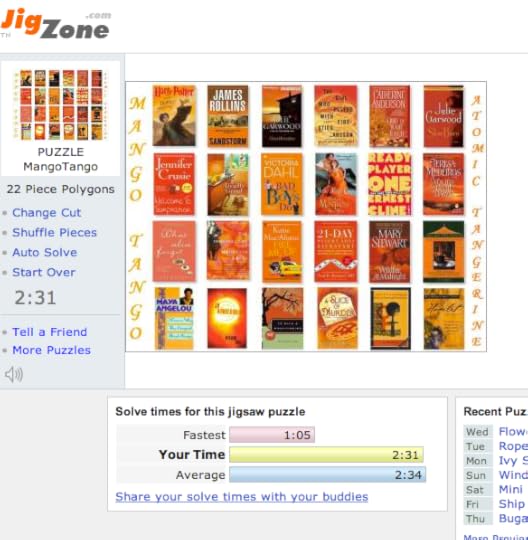Toggle the sound speaker icon

coord(14,374)
